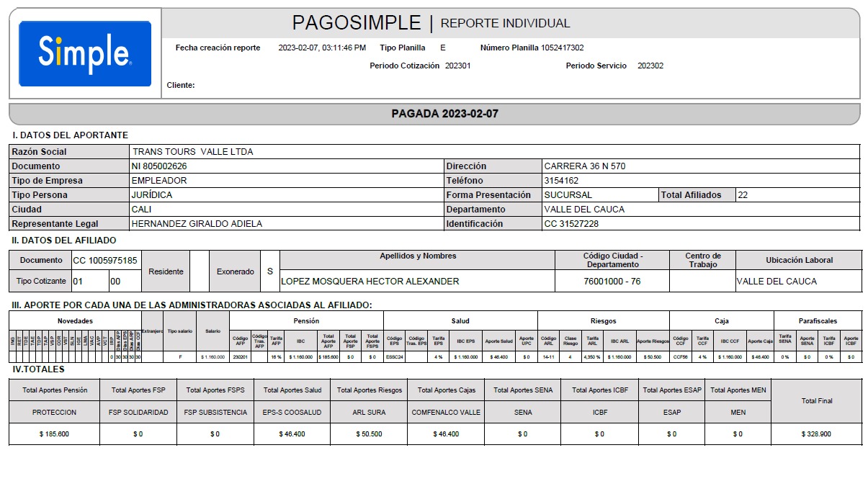This screenshot has height=494, width=868.
Task: Click the Dirección value CARRERA 36 N 570
Action: coord(584,166)
